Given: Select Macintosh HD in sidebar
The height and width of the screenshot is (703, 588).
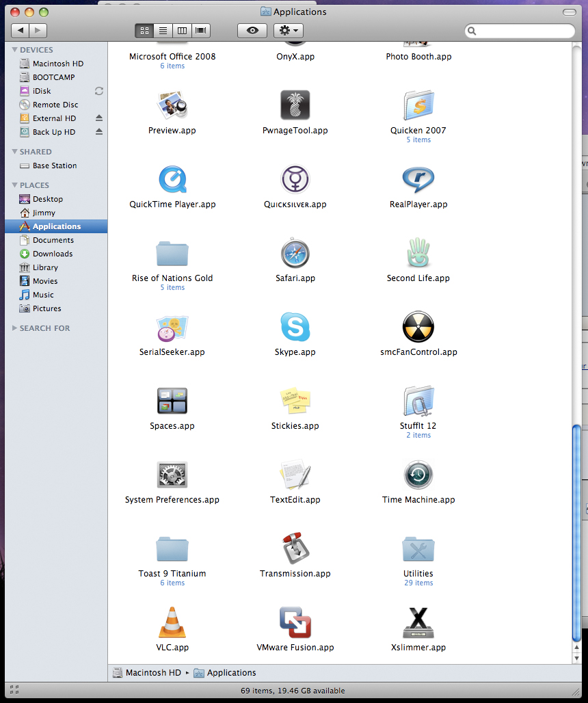Looking at the screenshot, I should pos(57,64).
